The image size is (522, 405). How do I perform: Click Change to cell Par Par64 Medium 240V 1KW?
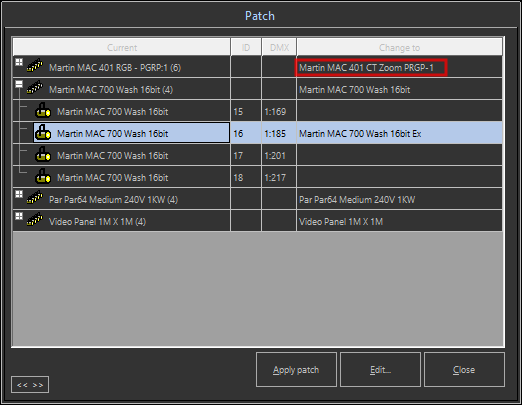[x=399, y=199]
